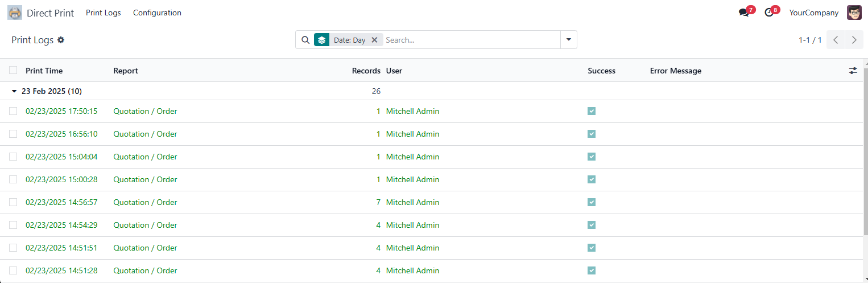Click the YourCompany company switcher
Image resolution: width=868 pixels, height=283 pixels.
click(x=814, y=13)
